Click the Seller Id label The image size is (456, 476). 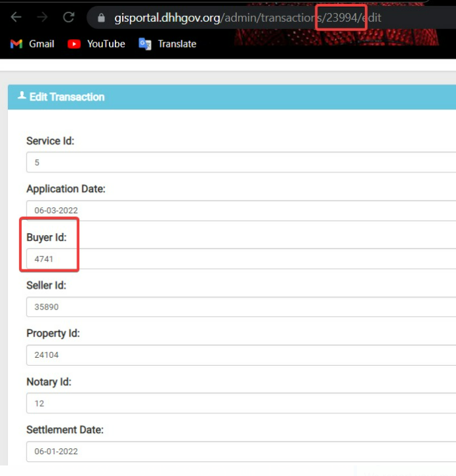pos(46,285)
